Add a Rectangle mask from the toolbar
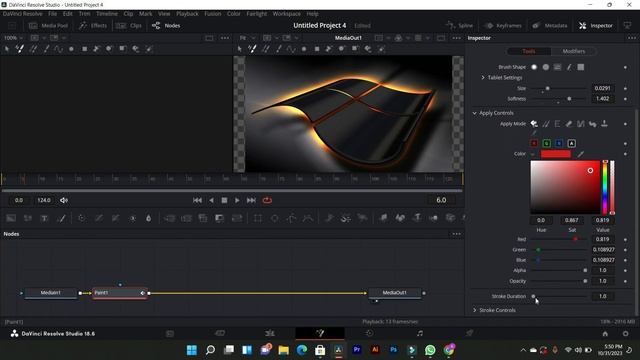The image size is (640, 360). (258, 218)
